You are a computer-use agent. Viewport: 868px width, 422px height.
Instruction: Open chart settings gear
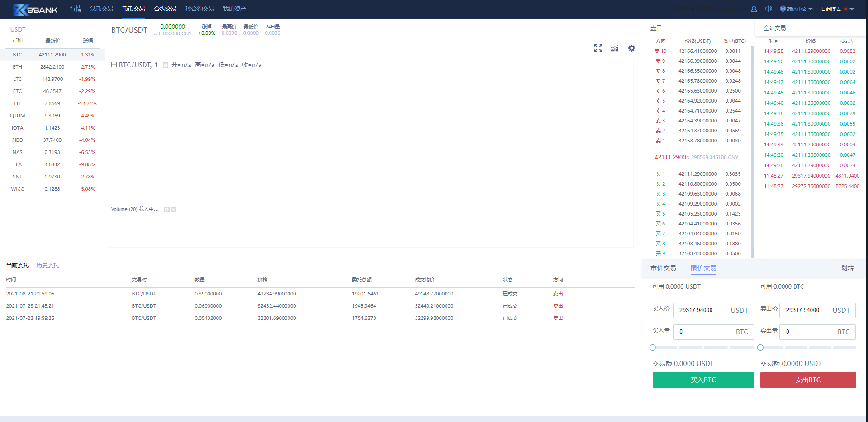631,48
